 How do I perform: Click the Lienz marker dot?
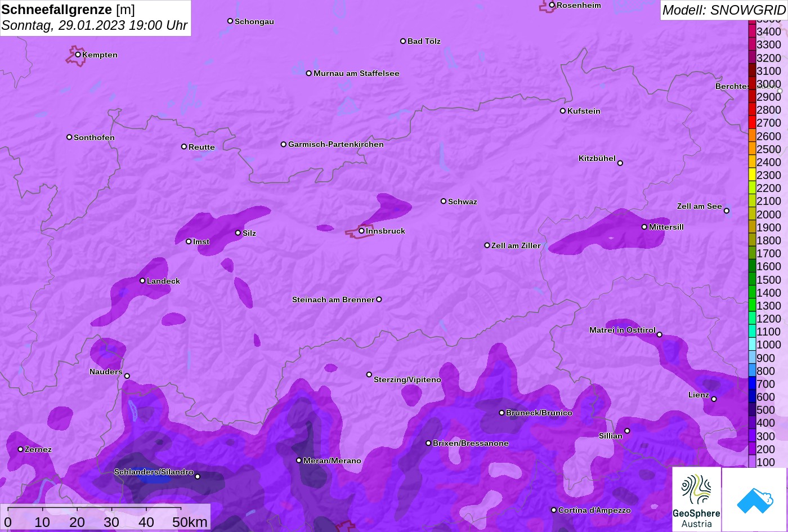(x=714, y=399)
